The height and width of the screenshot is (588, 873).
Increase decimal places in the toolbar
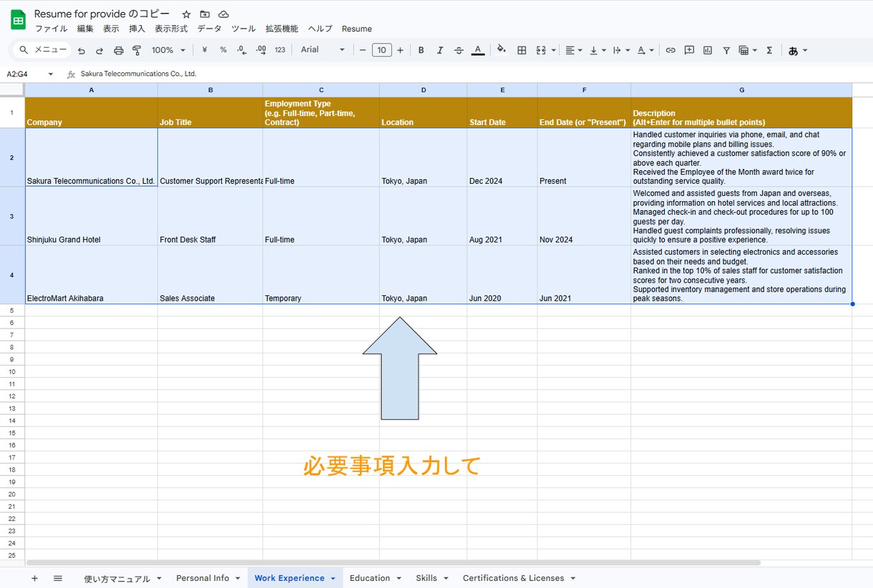(260, 50)
